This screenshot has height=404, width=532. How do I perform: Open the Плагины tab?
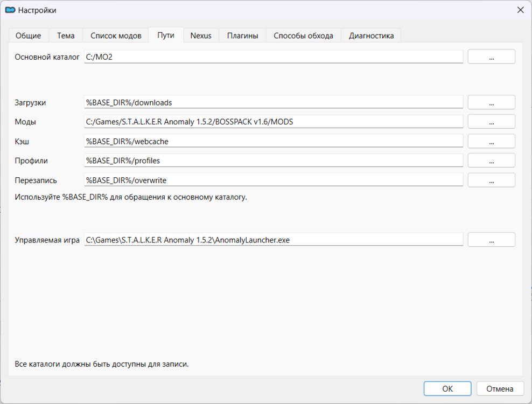242,36
